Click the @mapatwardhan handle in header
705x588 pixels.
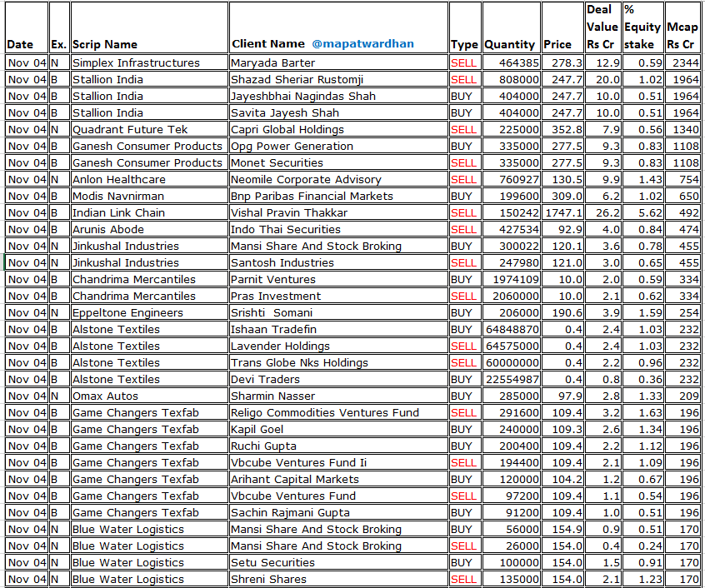point(362,44)
